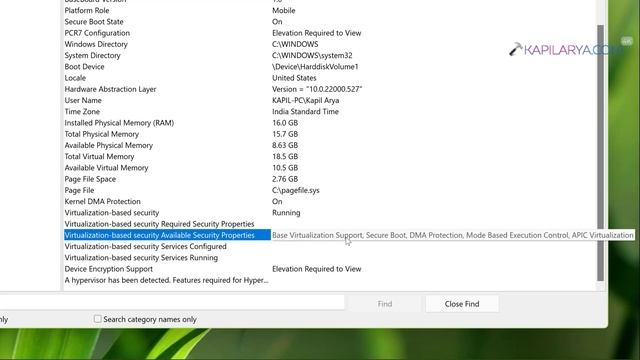Click the C:\pagefile.sys value
Screen dimensions: 640x360
[296, 190]
